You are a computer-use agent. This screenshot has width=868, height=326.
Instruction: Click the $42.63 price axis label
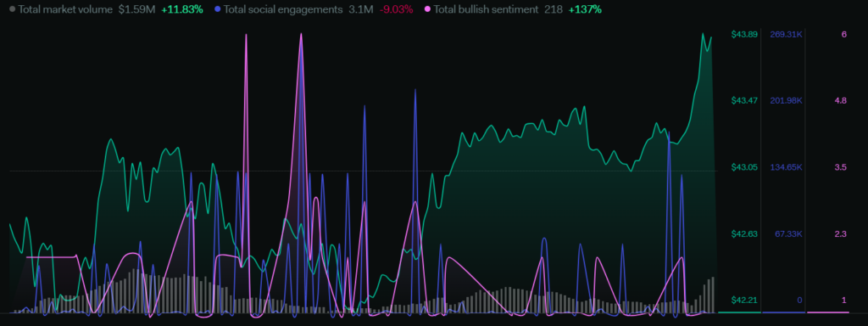pyautogui.click(x=744, y=234)
